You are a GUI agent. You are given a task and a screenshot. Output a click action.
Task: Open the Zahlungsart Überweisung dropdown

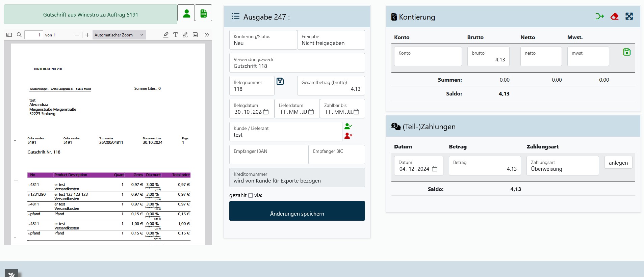coord(562,166)
